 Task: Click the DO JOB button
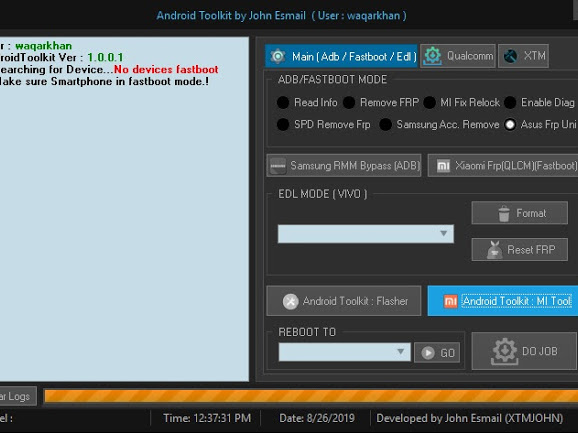[525, 351]
